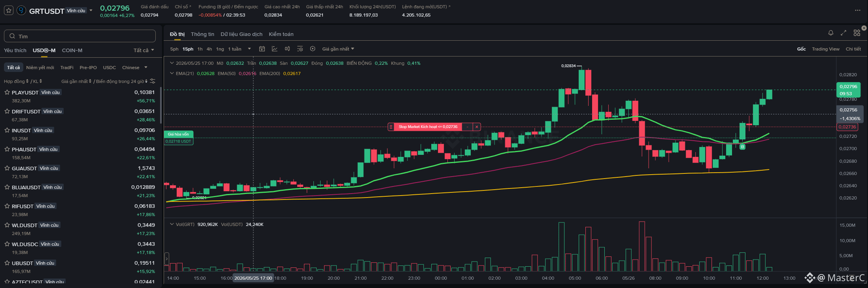Sort by Biến động trong 24 giờ
This screenshot has width=868, height=288.
(122, 81)
